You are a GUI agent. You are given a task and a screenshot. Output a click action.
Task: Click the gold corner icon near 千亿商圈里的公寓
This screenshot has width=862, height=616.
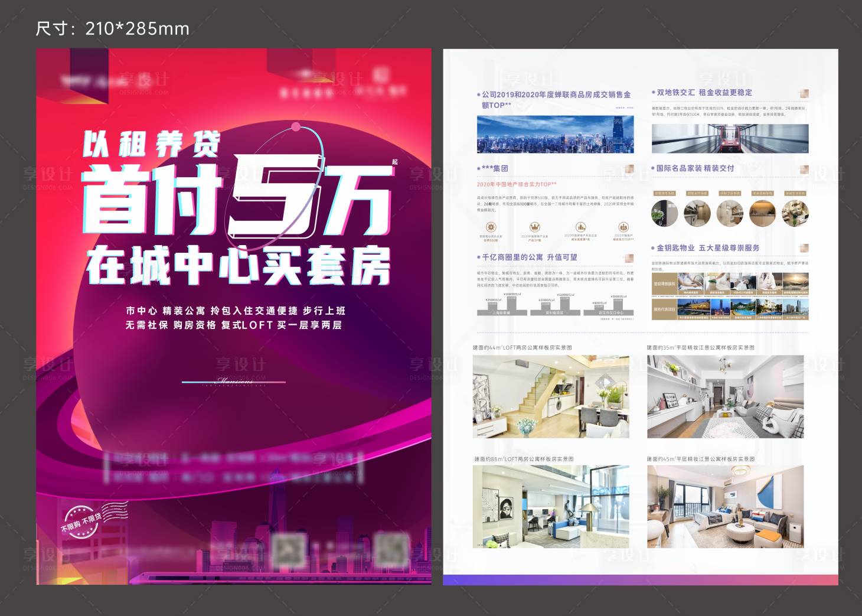629,258
